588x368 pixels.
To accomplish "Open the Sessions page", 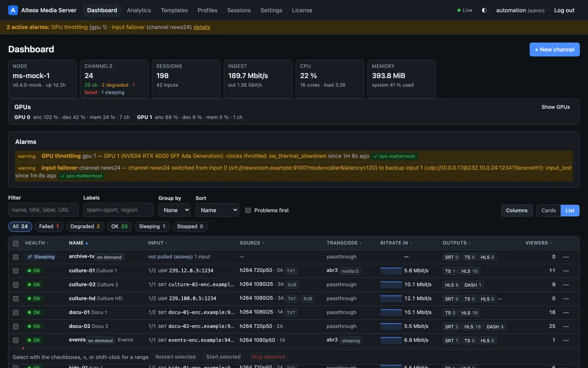I will point(239,10).
